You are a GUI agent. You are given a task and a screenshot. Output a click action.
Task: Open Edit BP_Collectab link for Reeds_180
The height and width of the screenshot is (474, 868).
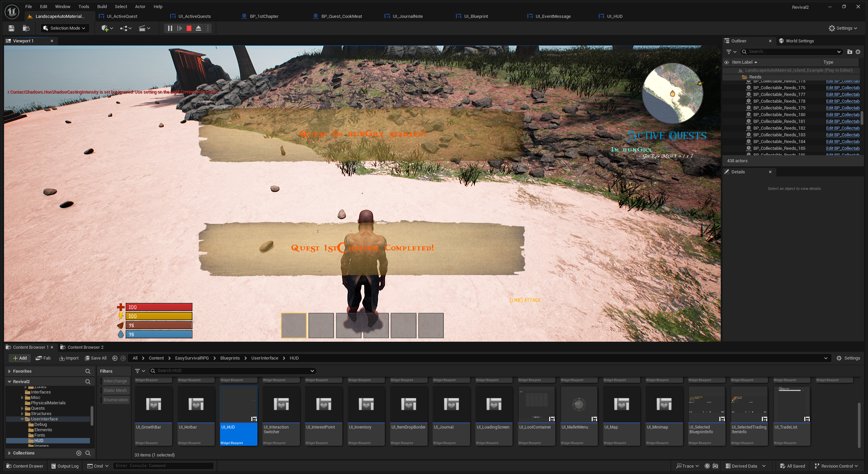(x=842, y=114)
